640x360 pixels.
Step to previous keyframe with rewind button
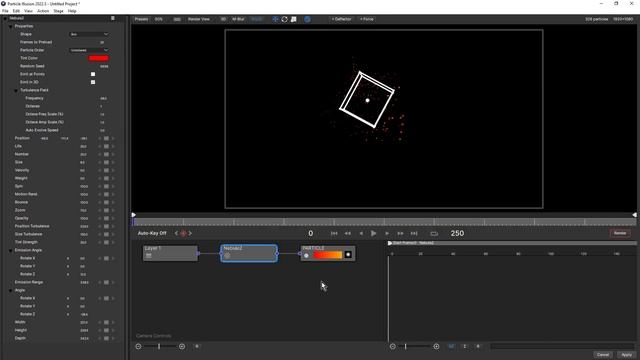pyautogui.click(x=348, y=233)
